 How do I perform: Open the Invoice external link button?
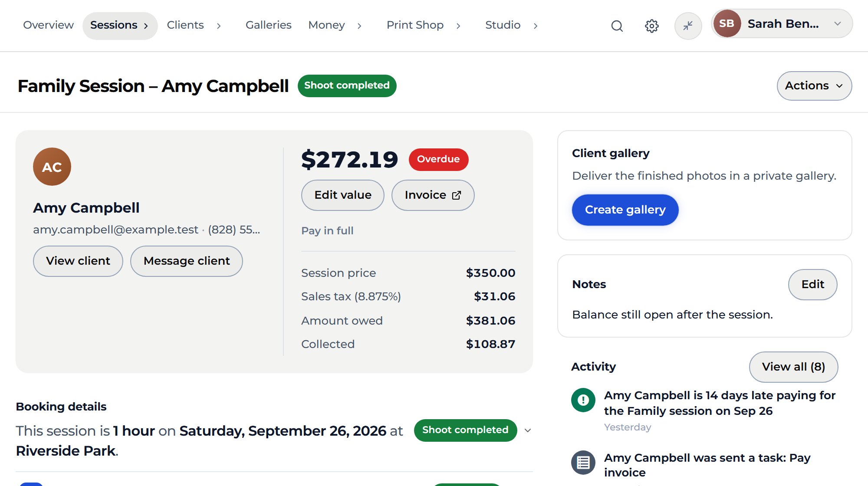(x=433, y=195)
